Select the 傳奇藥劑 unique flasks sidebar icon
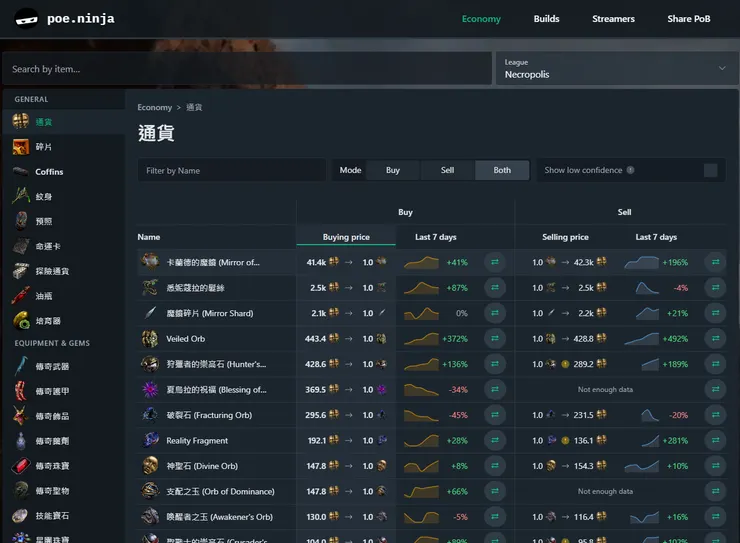Screen dimensions: 740x543 point(20,441)
